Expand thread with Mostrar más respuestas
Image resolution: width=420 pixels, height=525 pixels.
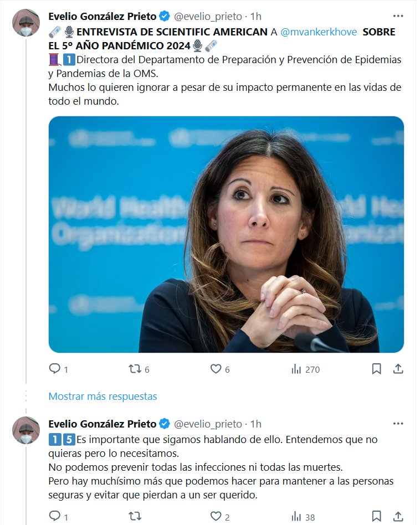103,397
